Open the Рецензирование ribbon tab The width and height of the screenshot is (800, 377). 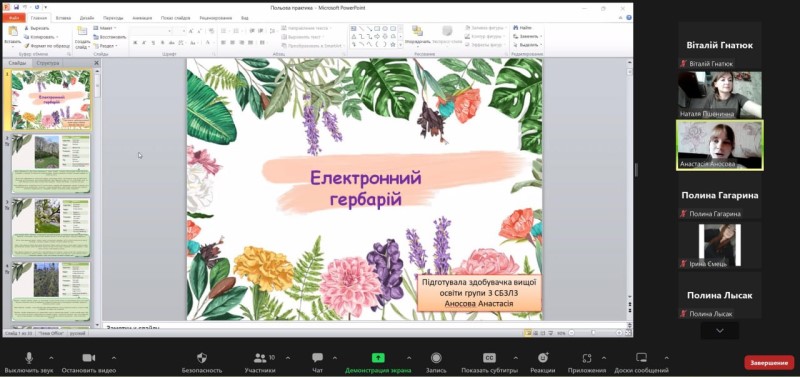tap(216, 18)
